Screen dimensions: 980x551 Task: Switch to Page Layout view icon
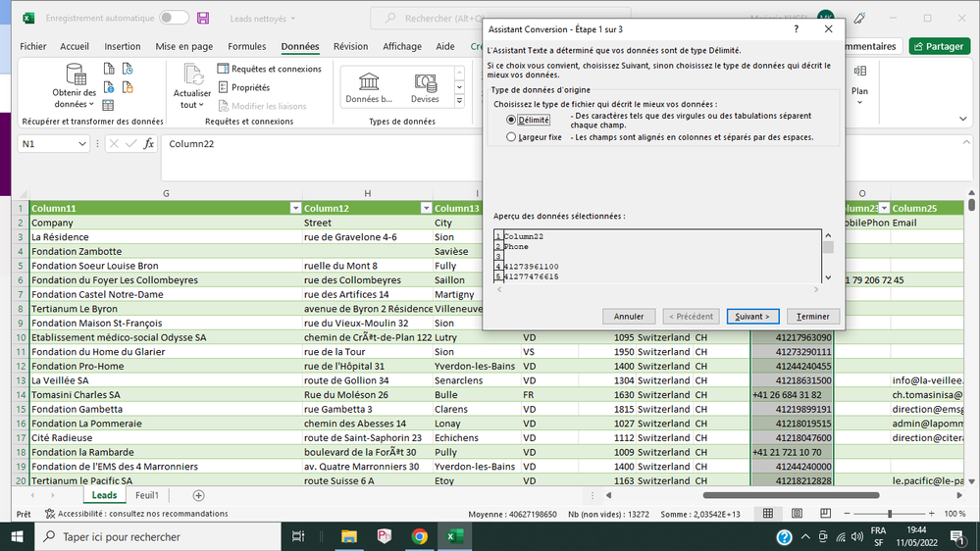click(797, 514)
